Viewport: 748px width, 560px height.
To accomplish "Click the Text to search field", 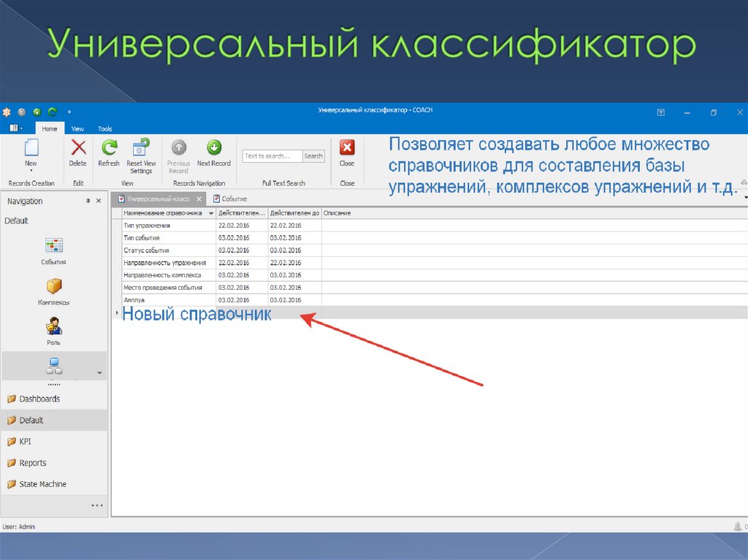I will (x=272, y=156).
